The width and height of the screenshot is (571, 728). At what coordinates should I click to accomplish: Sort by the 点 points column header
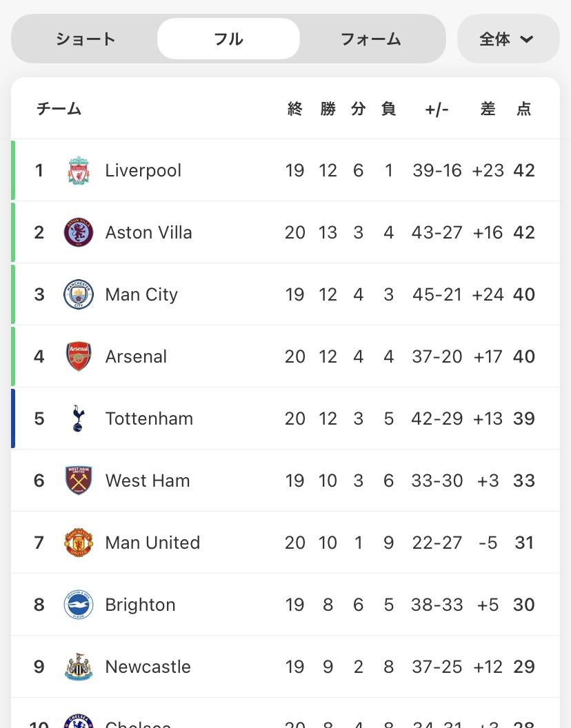click(524, 109)
